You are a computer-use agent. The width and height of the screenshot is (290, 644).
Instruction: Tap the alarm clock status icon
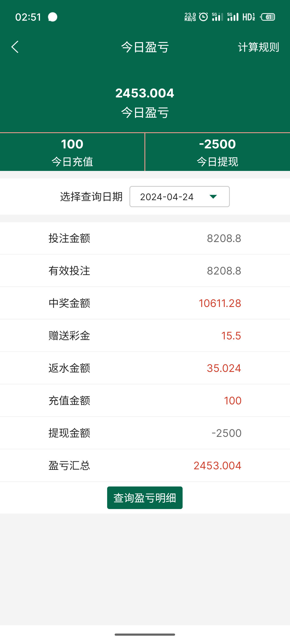(204, 17)
